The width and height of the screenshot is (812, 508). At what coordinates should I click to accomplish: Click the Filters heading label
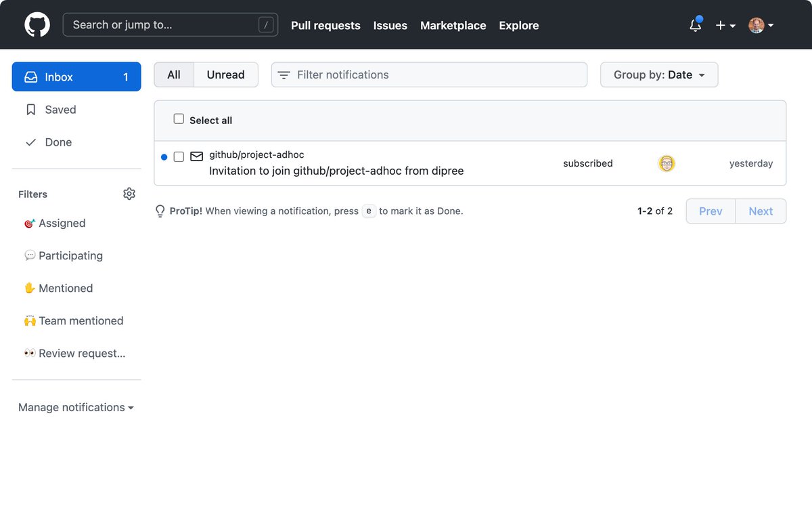coord(33,194)
